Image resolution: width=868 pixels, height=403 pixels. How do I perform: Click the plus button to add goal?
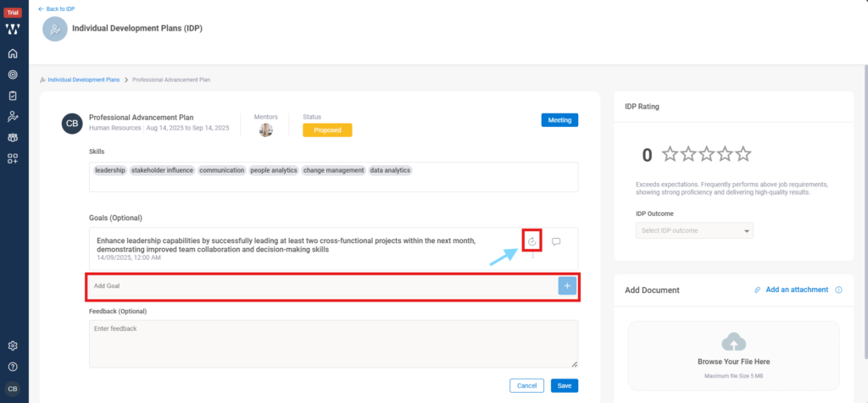567,286
